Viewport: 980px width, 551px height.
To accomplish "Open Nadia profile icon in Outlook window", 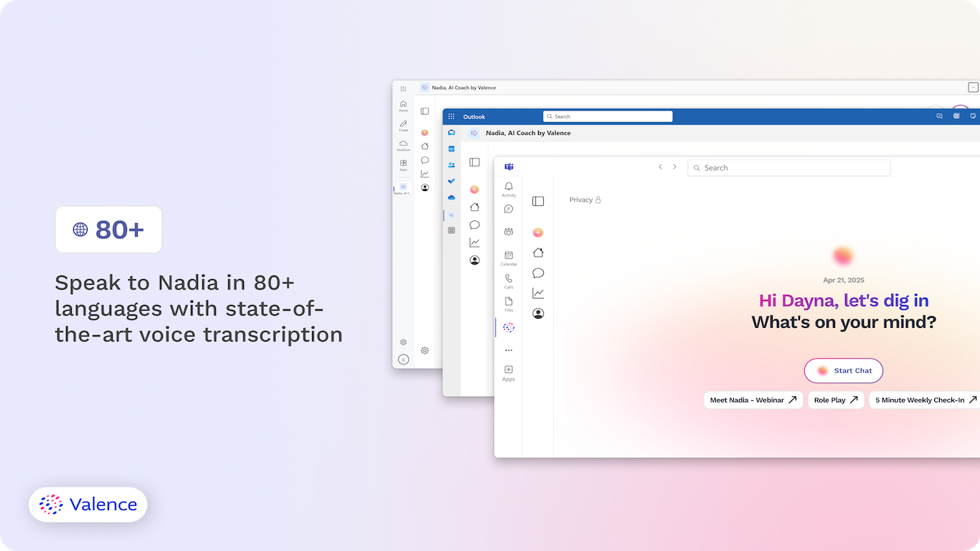I will [x=474, y=260].
